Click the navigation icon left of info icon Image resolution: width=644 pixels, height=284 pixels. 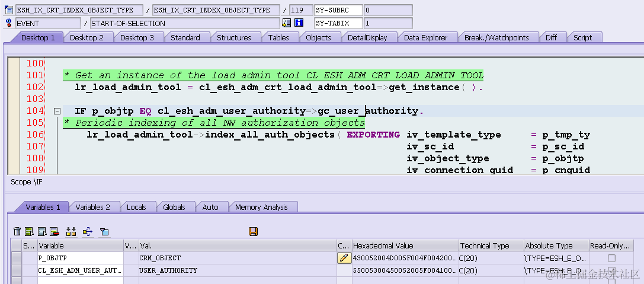286,23
